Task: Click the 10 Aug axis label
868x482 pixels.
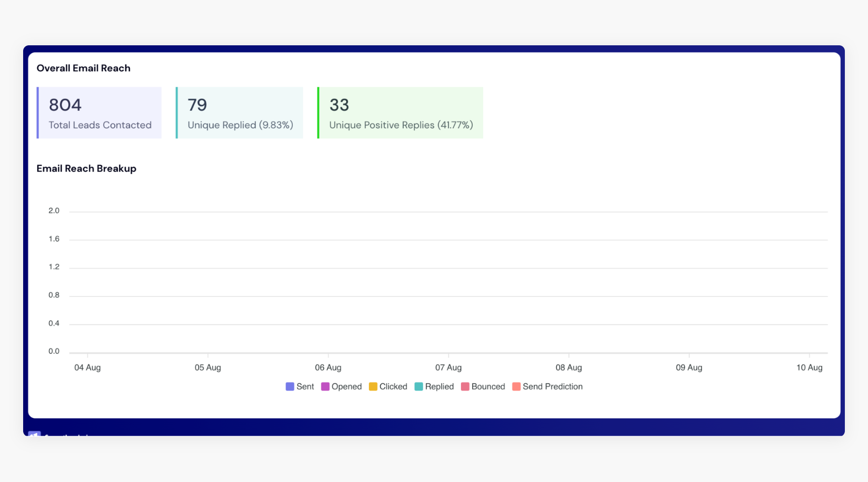Action: [809, 367]
